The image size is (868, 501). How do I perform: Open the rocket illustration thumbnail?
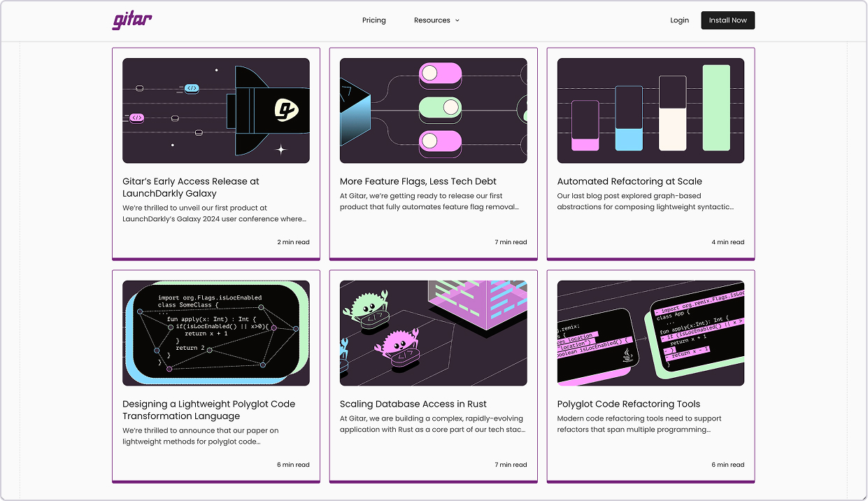click(215, 111)
